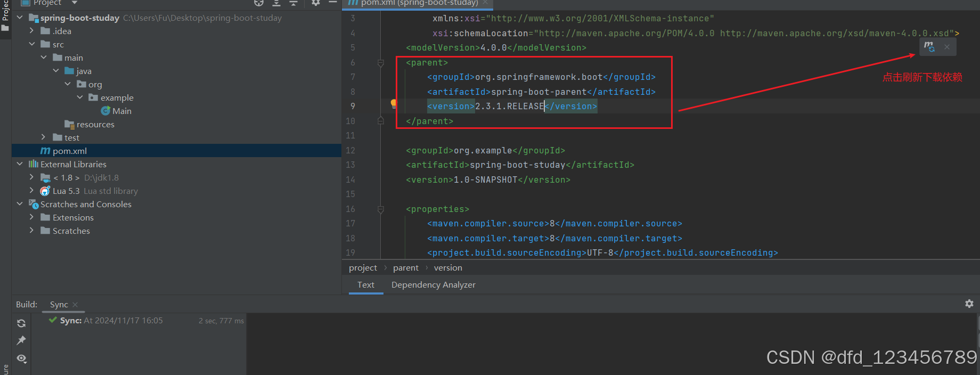Fold the parent tag at line 6

pos(381,63)
